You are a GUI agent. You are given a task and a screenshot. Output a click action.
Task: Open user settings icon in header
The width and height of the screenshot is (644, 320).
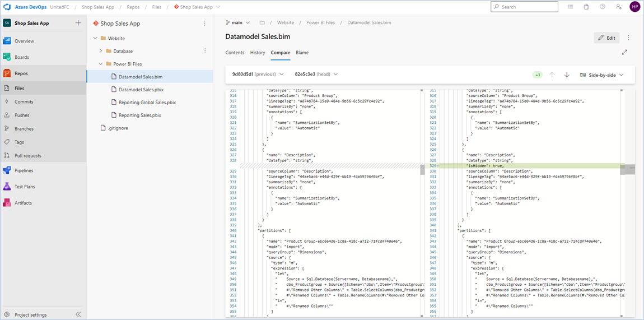[x=619, y=7]
